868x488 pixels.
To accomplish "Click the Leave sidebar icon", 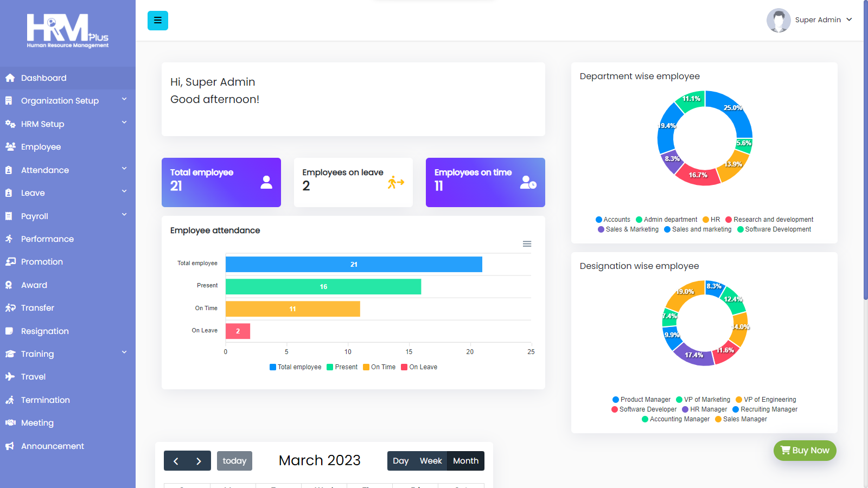I will click(9, 193).
